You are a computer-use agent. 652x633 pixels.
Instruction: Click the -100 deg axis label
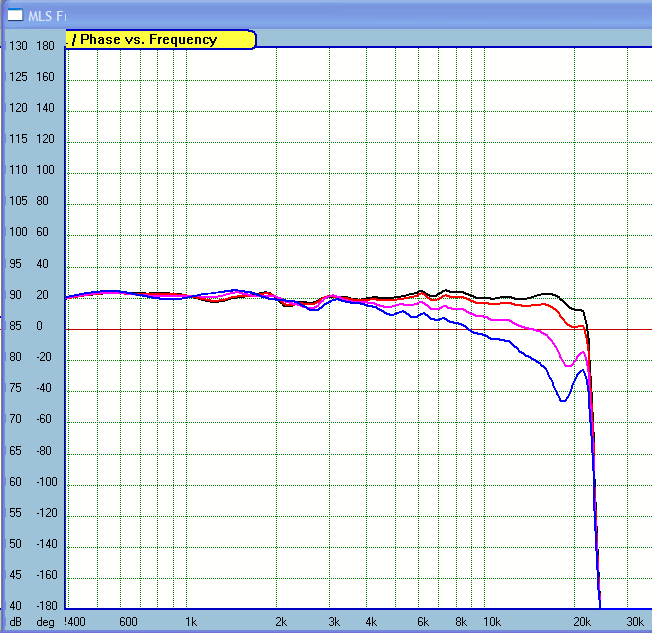[x=47, y=481]
